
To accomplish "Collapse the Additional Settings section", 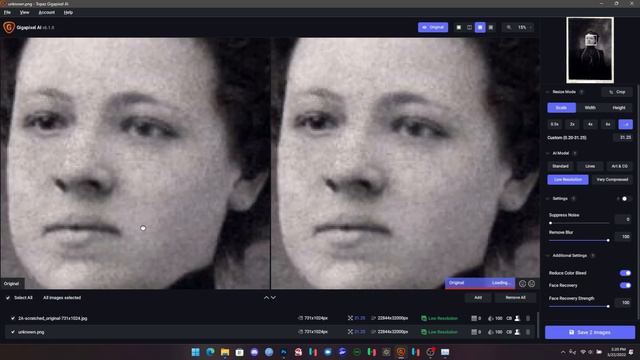I will [x=548, y=256].
